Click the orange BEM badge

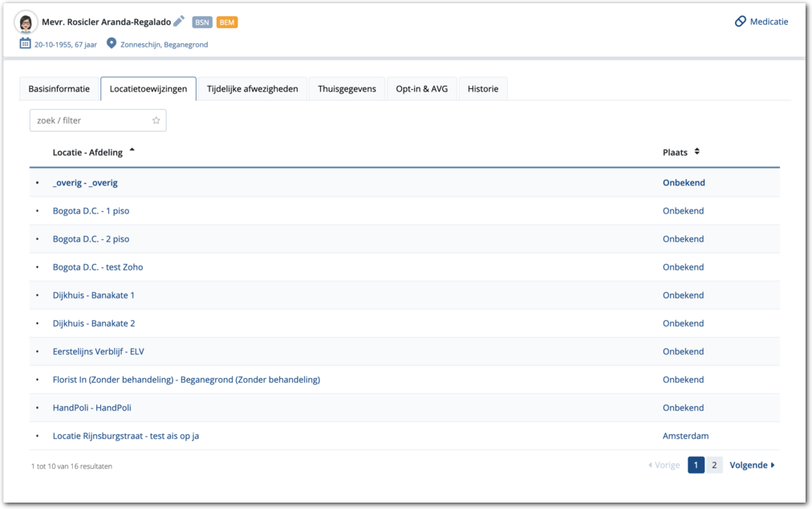(227, 22)
